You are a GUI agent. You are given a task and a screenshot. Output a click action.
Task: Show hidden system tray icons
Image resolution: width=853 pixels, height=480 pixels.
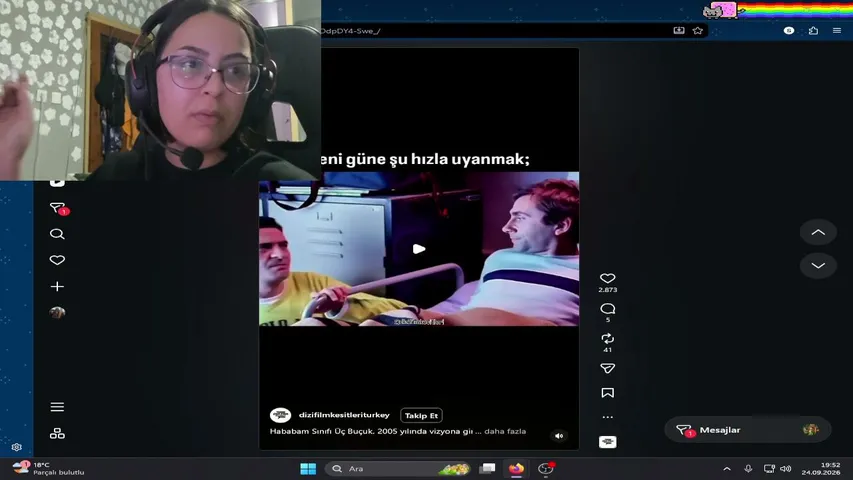pyautogui.click(x=727, y=469)
